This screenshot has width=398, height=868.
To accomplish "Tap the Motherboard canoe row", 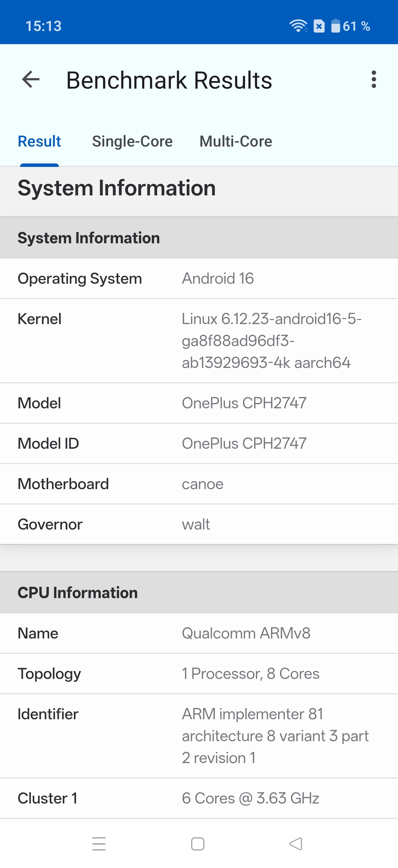I will click(x=199, y=484).
